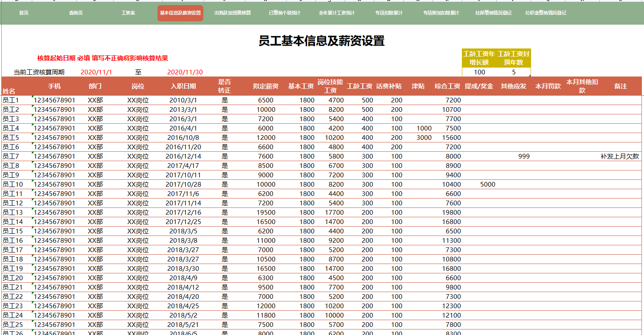
Task: Select the 基本信息及薪资设置 tab
Action: point(180,13)
